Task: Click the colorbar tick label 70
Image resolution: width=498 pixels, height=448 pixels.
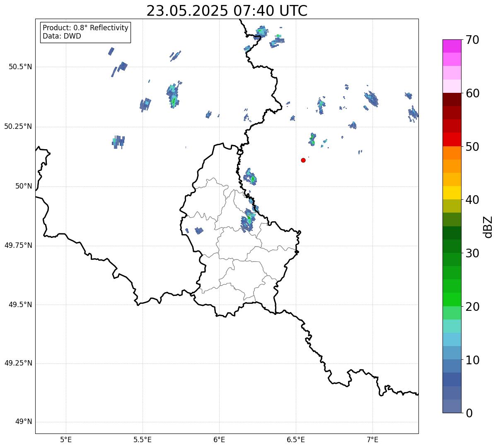Action: [x=472, y=40]
